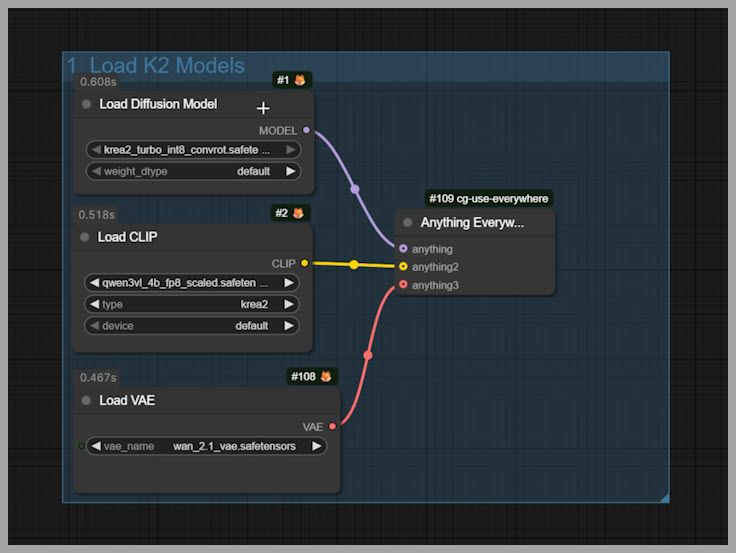This screenshot has width=736, height=553.
Task: Open the vae_name wan_2.1_vae.safetensors dropdown
Action: click(x=207, y=446)
